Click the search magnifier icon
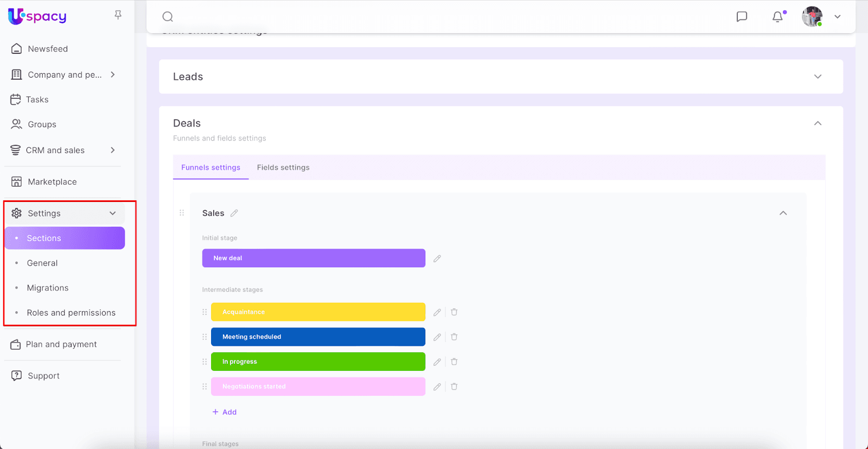 point(168,17)
